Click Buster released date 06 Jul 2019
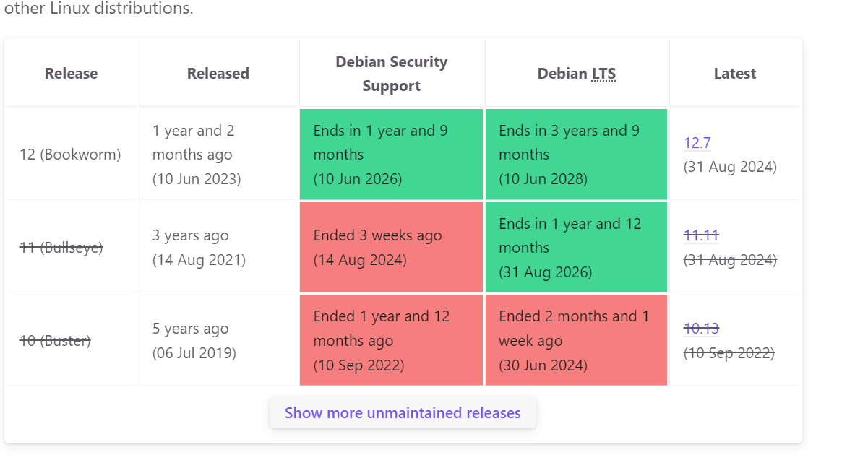The width and height of the screenshot is (868, 460). pos(194,353)
